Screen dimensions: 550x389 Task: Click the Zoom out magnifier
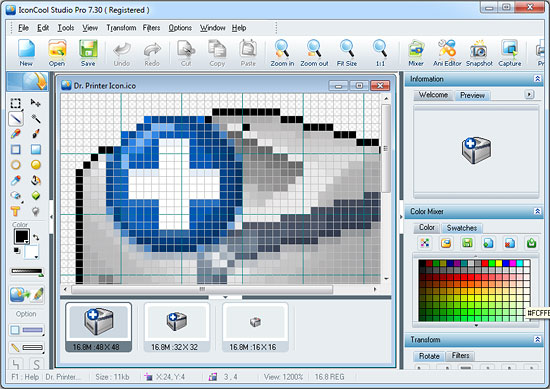tap(314, 53)
